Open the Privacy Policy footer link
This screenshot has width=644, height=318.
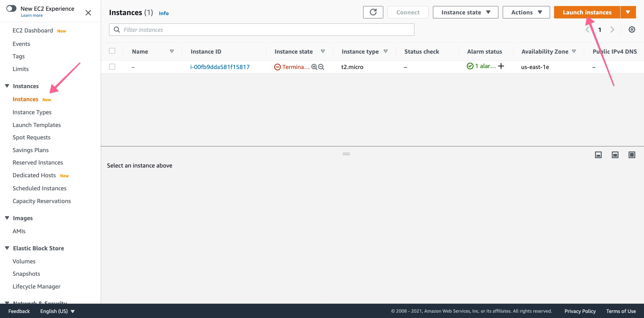click(580, 311)
